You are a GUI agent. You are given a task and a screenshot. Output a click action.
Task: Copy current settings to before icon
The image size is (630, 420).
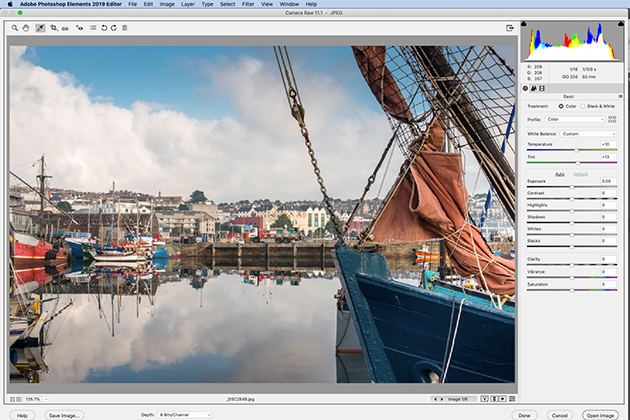click(x=503, y=399)
